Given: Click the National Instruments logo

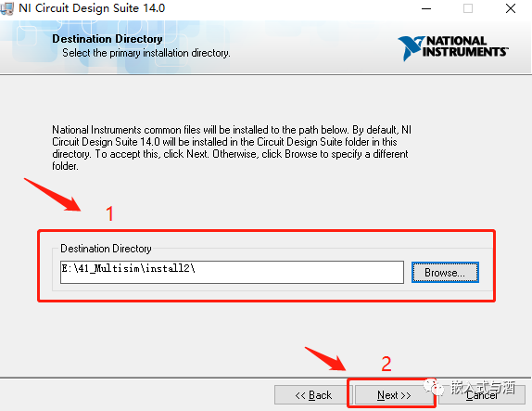Looking at the screenshot, I should pos(453,48).
